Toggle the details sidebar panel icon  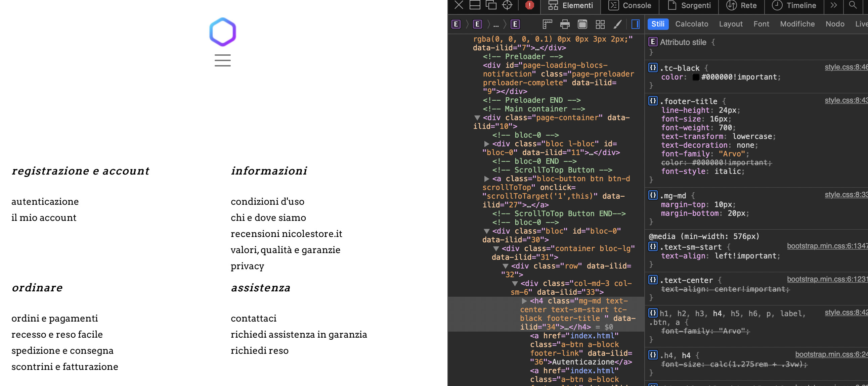coord(635,24)
